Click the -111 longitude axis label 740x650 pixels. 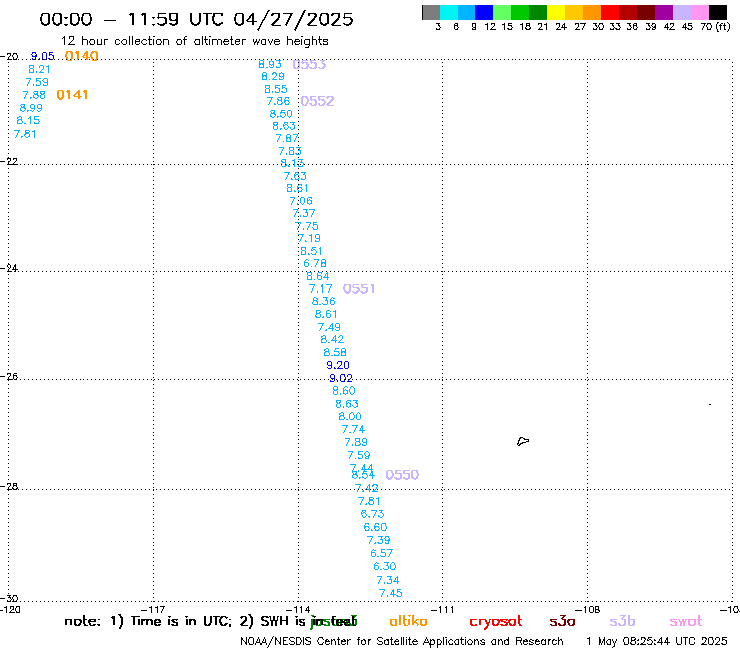pos(443,609)
